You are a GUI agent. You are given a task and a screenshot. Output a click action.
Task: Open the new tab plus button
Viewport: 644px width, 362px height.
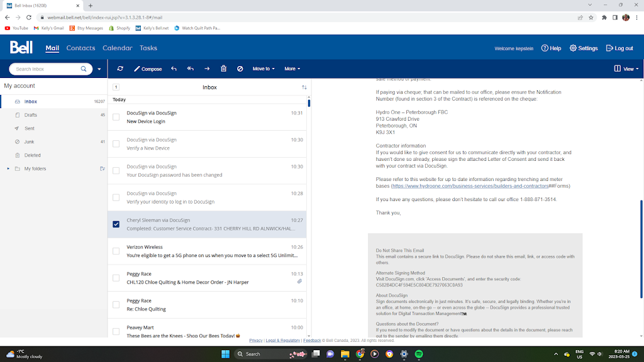coord(91,6)
